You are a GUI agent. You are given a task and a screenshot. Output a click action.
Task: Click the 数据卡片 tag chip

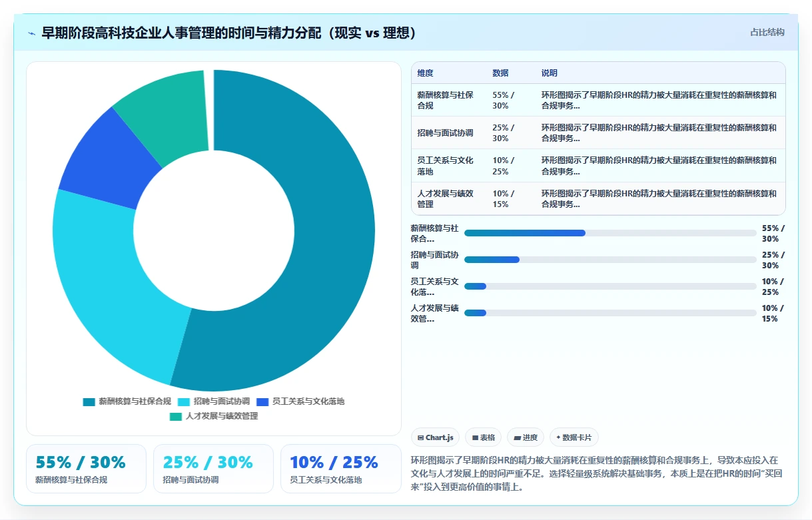574,437
